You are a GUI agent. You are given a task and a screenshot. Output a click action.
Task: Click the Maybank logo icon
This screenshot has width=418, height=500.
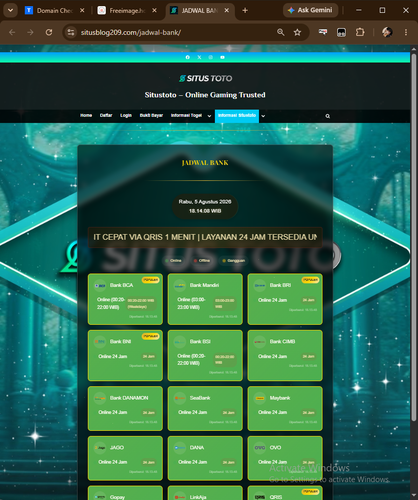pyautogui.click(x=260, y=398)
